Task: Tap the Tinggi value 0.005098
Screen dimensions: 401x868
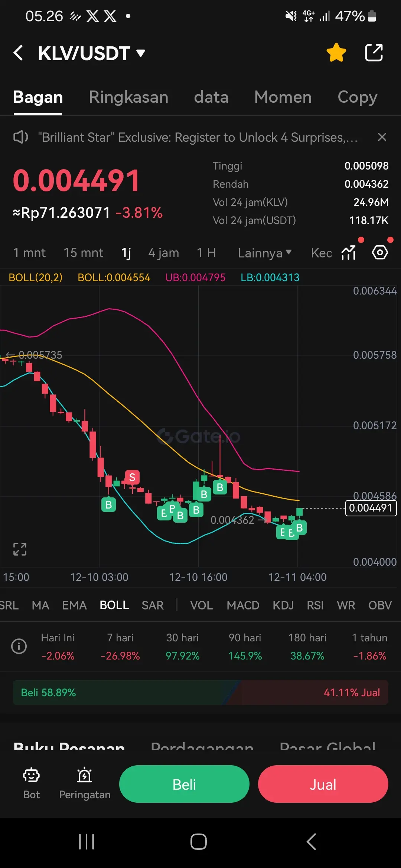Action: (x=366, y=166)
